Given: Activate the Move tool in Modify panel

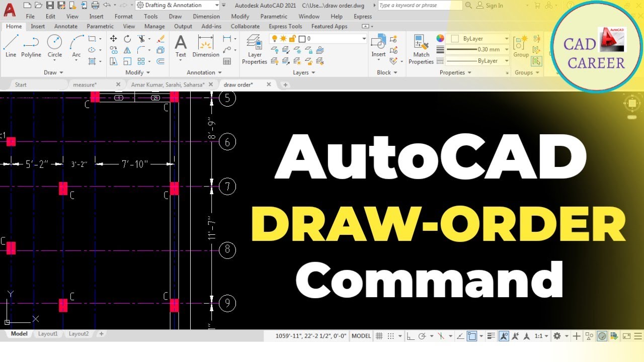Looking at the screenshot, I should point(114,39).
